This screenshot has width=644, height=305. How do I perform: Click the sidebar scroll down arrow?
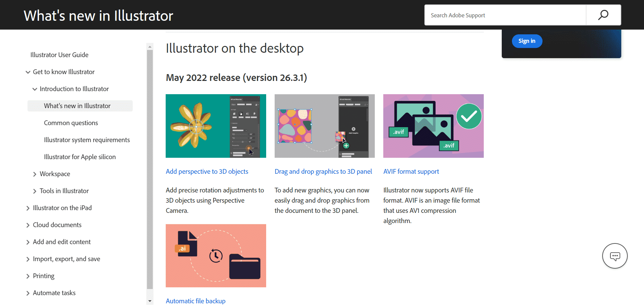[150, 301]
